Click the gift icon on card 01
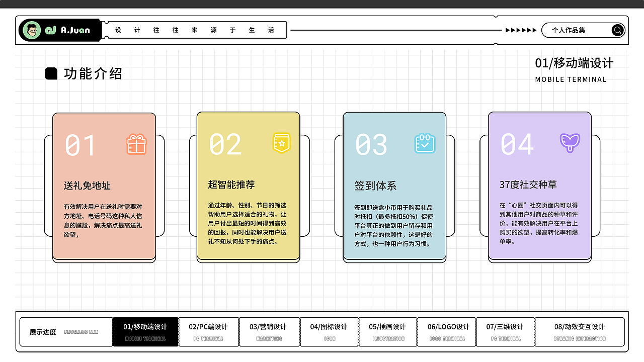 135,145
